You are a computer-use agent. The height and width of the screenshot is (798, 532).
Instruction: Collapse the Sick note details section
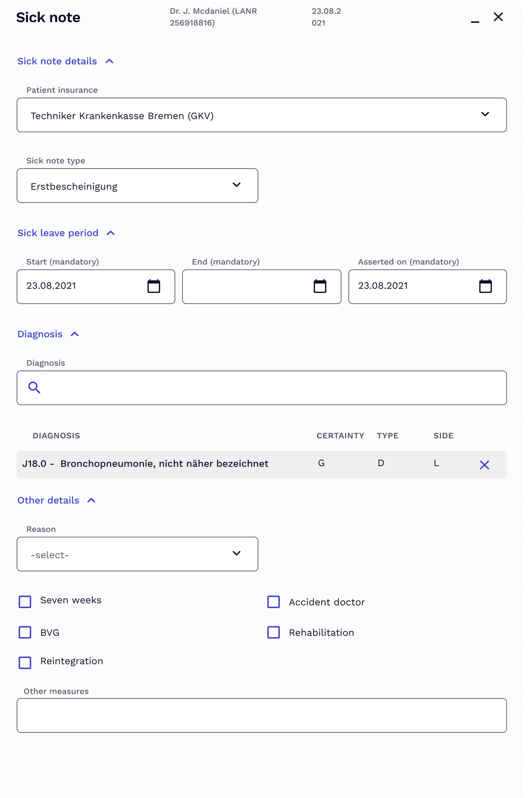pyautogui.click(x=109, y=61)
